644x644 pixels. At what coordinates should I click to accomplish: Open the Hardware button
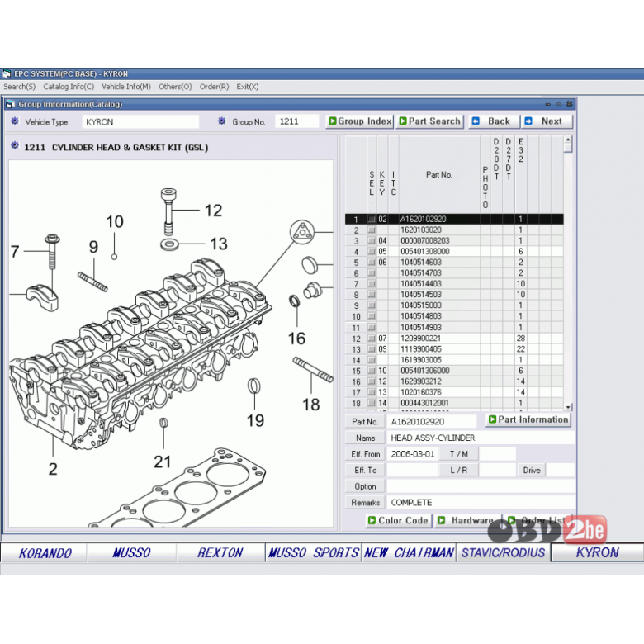(x=468, y=520)
